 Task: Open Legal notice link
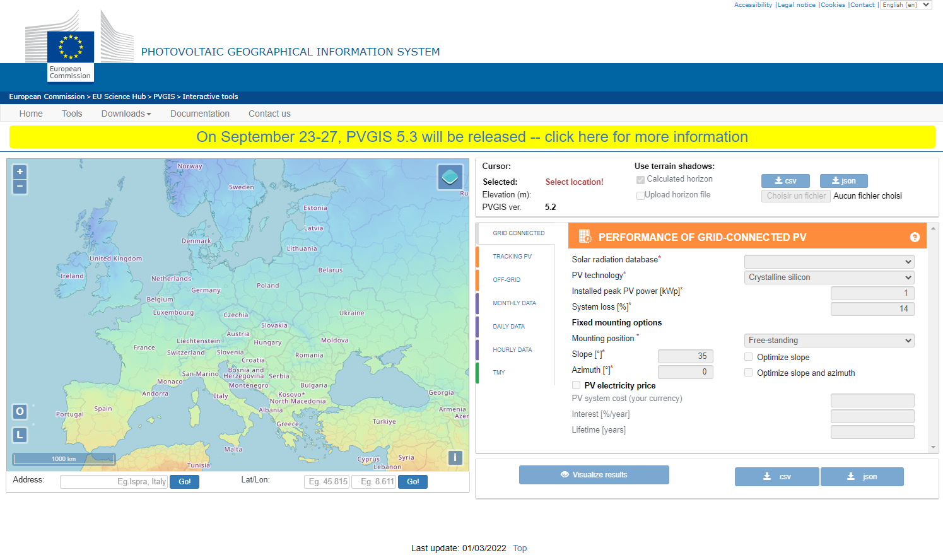[x=797, y=5]
